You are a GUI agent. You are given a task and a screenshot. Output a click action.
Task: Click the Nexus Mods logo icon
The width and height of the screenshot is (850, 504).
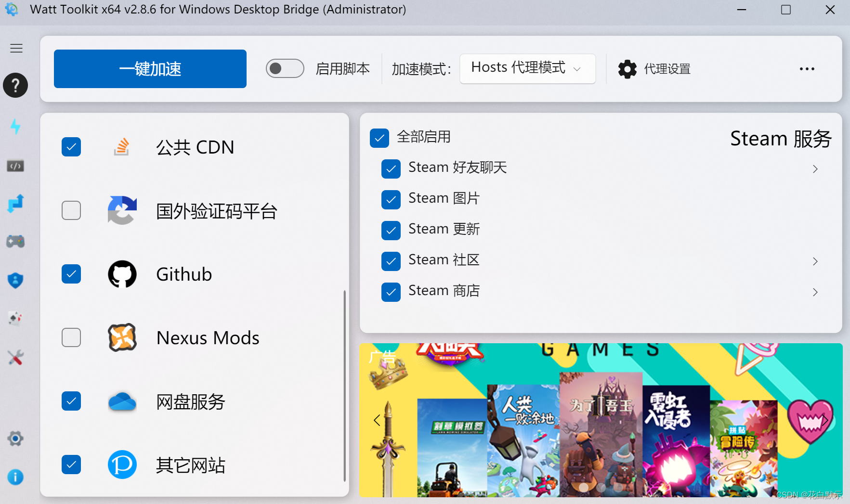[x=122, y=337]
